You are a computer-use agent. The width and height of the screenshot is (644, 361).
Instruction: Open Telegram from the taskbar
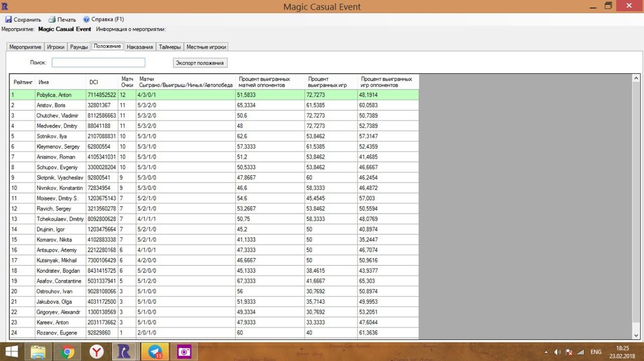155,352
